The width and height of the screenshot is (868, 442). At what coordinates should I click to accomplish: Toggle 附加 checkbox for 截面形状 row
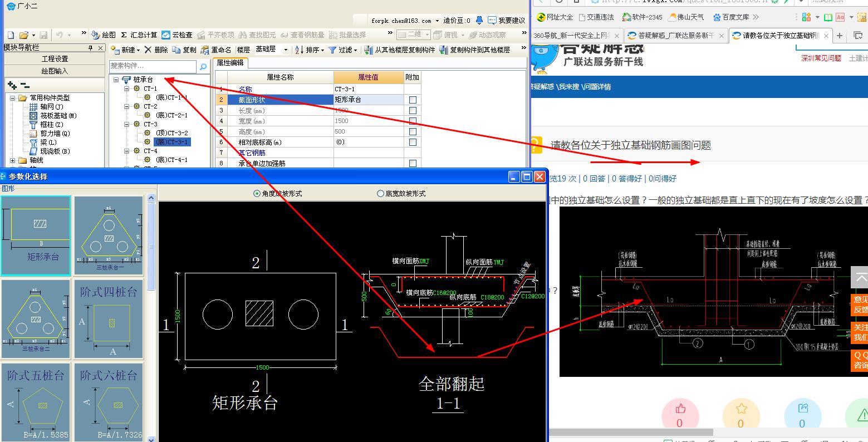click(413, 100)
